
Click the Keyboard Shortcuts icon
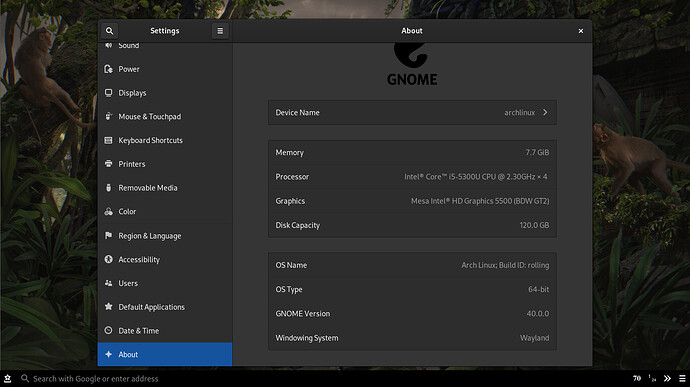(108, 140)
